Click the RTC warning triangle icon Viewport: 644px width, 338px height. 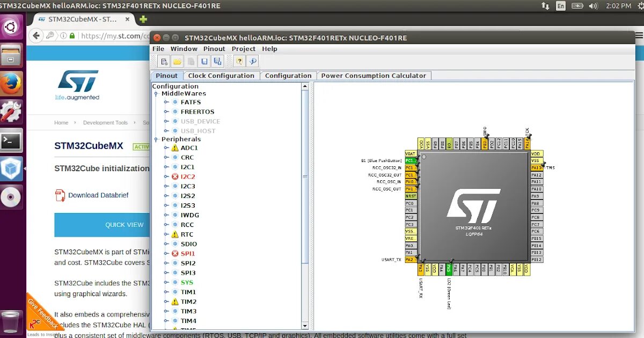[175, 234]
